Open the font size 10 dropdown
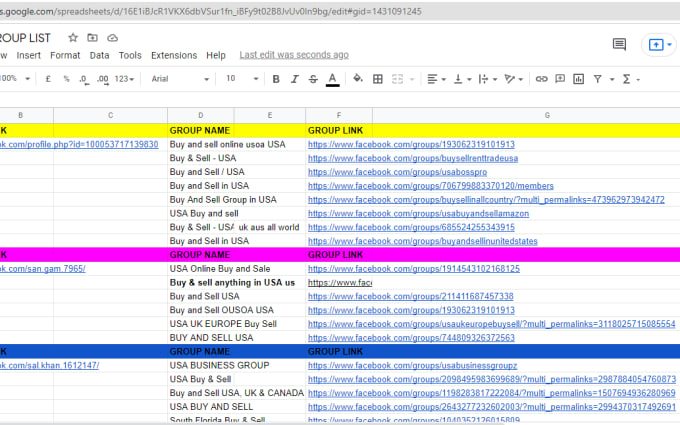 click(242, 78)
